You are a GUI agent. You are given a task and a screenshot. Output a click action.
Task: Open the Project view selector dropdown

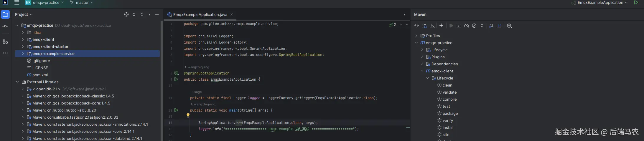[24, 14]
